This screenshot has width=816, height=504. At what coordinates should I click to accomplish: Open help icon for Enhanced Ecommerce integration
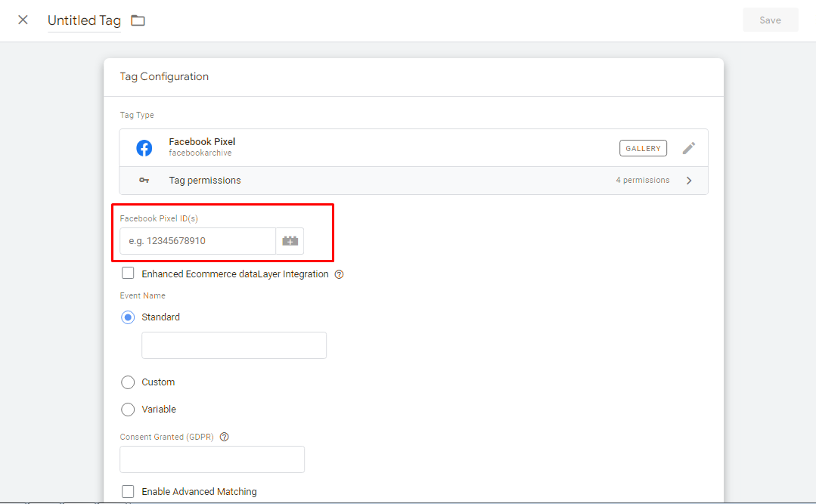[340, 274]
